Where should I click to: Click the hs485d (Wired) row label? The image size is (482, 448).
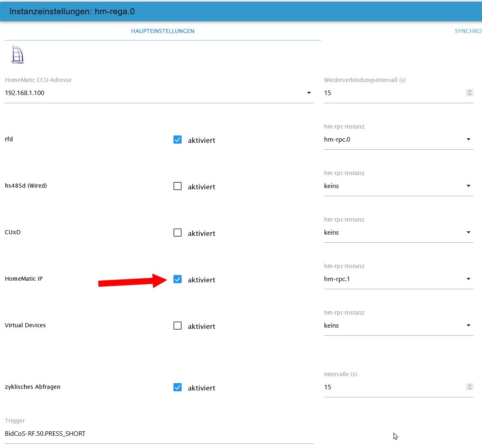(26, 186)
